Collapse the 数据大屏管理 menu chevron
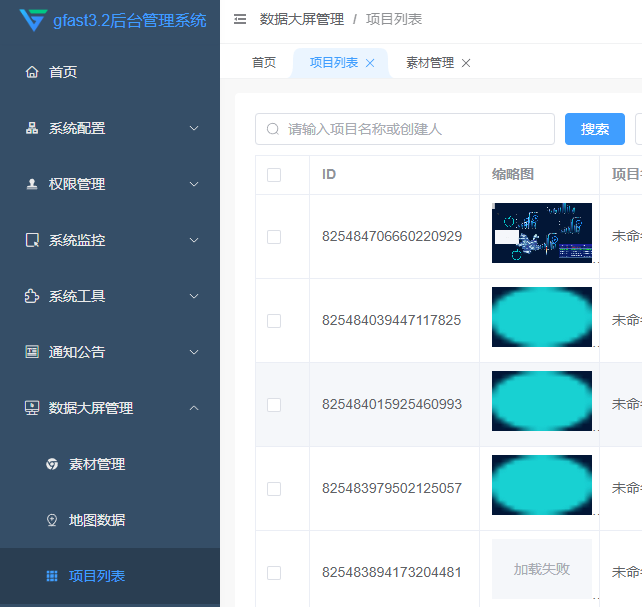The height and width of the screenshot is (607, 642). click(194, 408)
